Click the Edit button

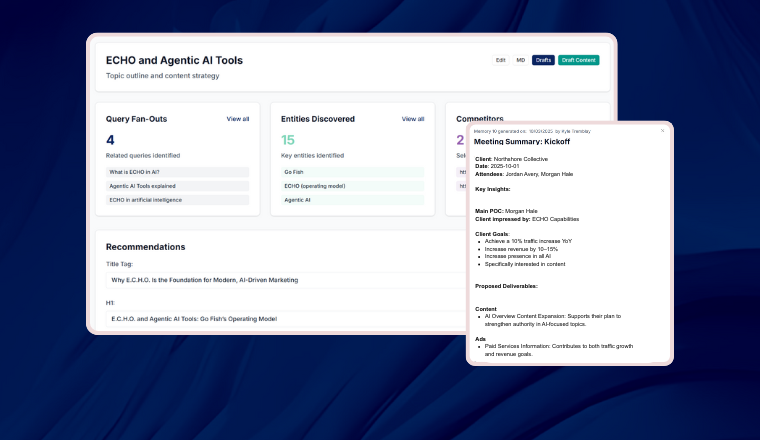coord(501,60)
